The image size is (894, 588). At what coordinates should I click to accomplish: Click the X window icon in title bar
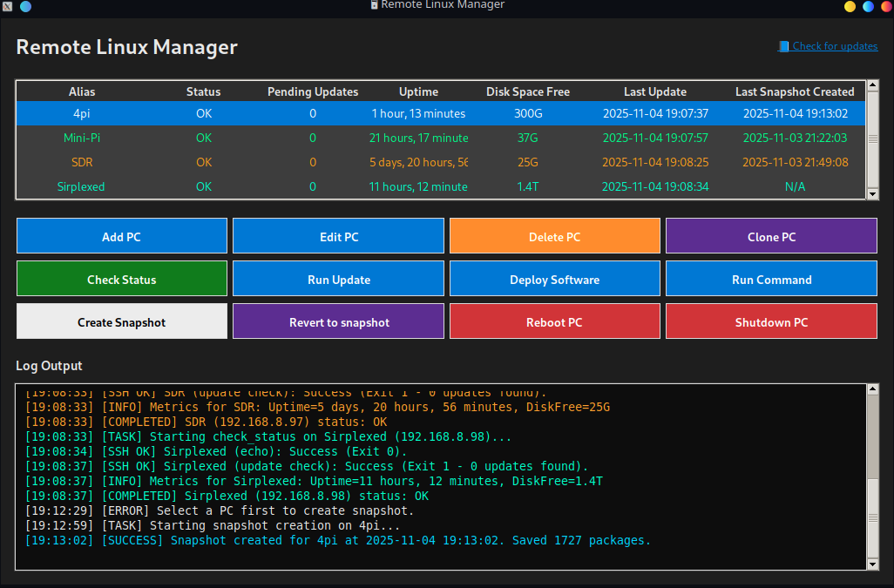[x=8, y=6]
